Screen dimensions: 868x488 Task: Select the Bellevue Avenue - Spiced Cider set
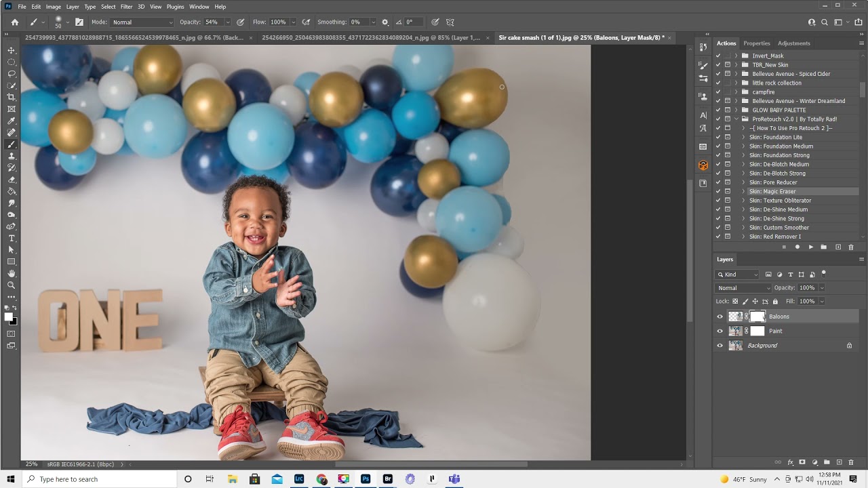point(791,74)
